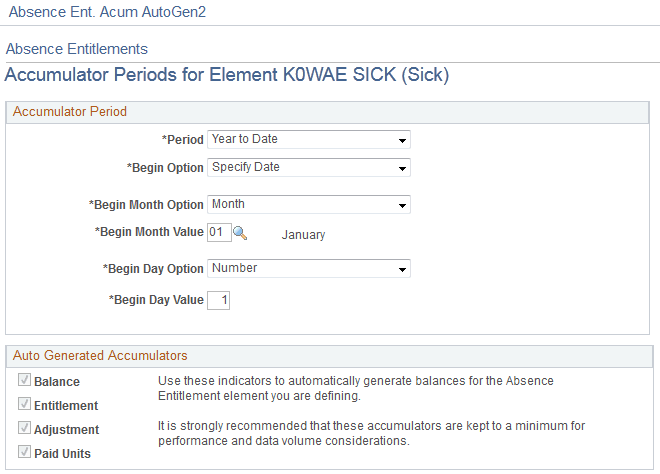Screen dimensions: 660x474
Task: Click the Auto Generated Accumulators section header
Action: [100, 355]
